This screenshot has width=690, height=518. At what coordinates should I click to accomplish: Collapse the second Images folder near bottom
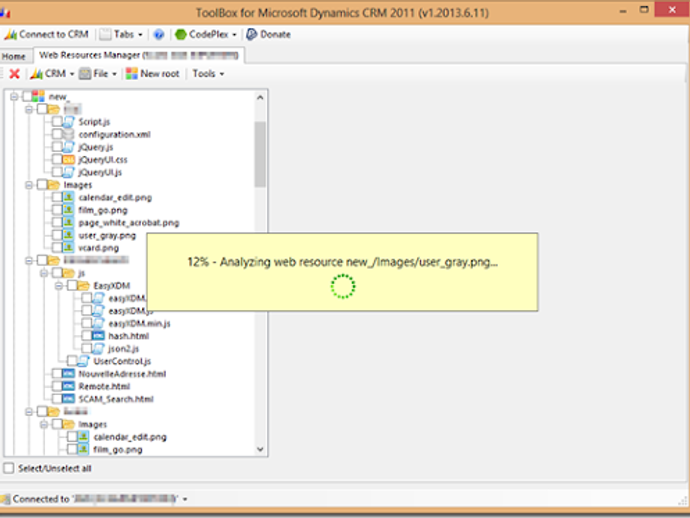44,424
